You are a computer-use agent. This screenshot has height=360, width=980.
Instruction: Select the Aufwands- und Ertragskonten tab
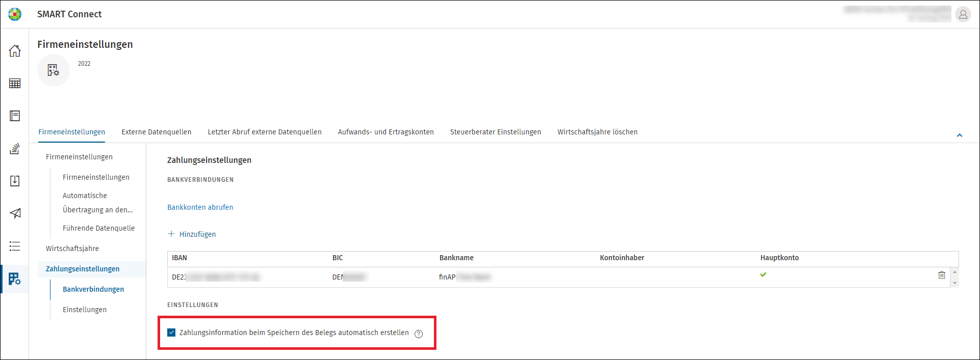point(386,132)
